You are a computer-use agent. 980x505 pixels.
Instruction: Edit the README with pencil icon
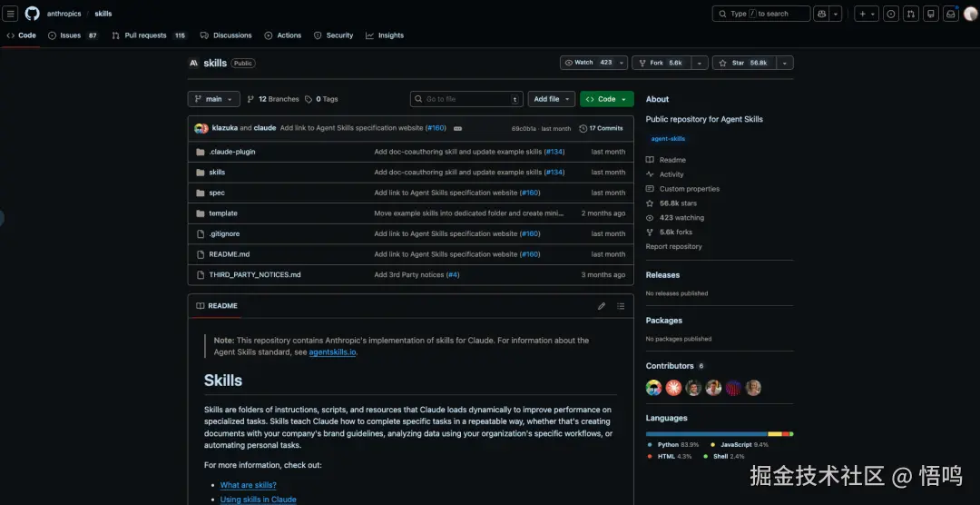coord(602,306)
